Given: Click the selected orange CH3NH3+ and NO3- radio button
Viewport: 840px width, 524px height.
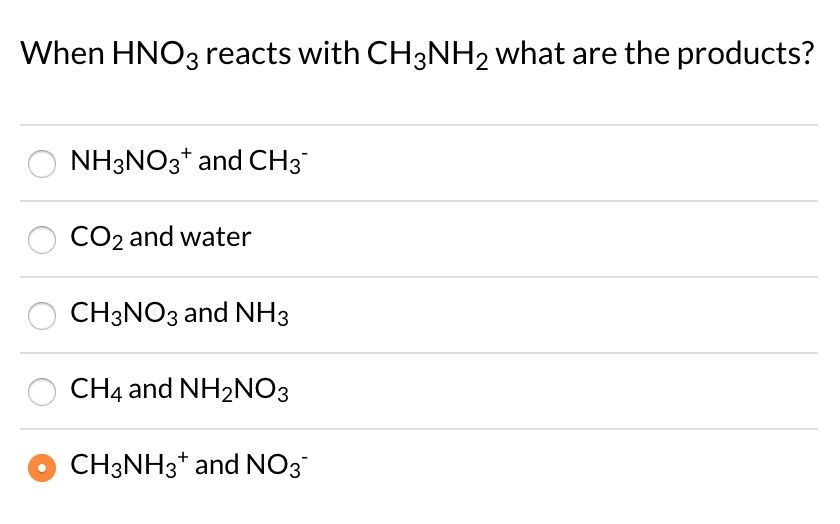Looking at the screenshot, I should 42,467.
